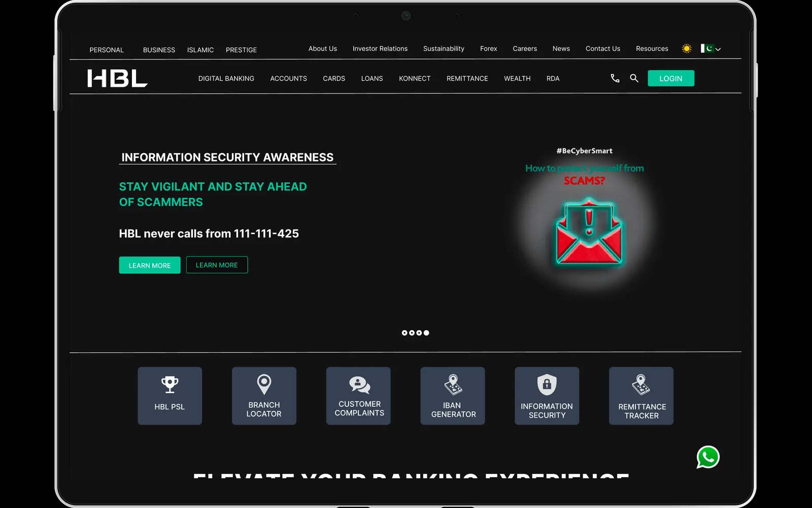Select the fourth carousel slide dot
812x508 pixels.
tap(426, 333)
